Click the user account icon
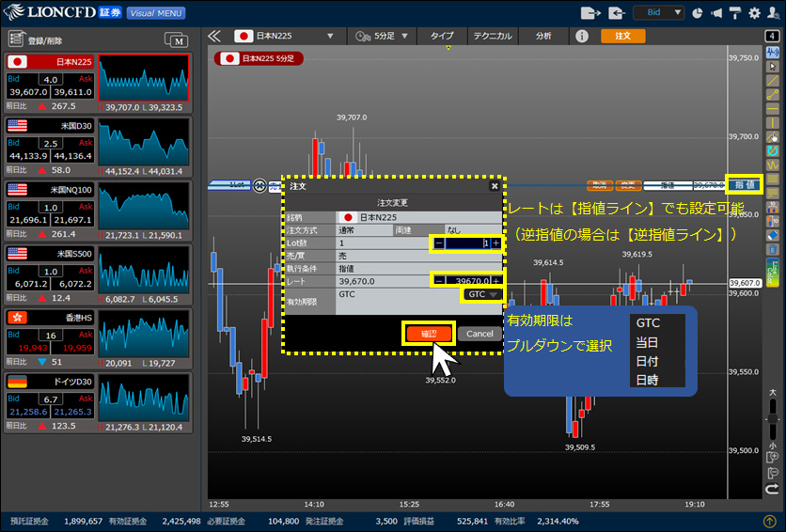786x532 pixels. point(772,13)
